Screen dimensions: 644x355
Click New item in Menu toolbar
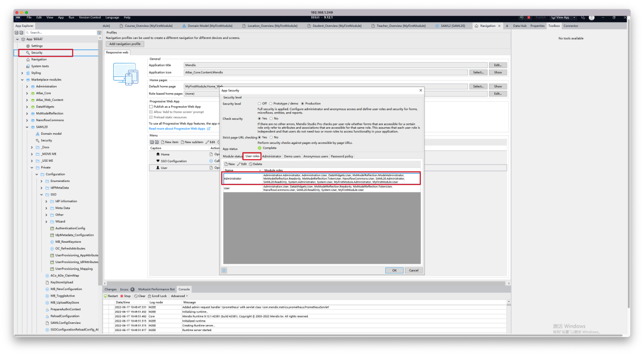(169, 142)
